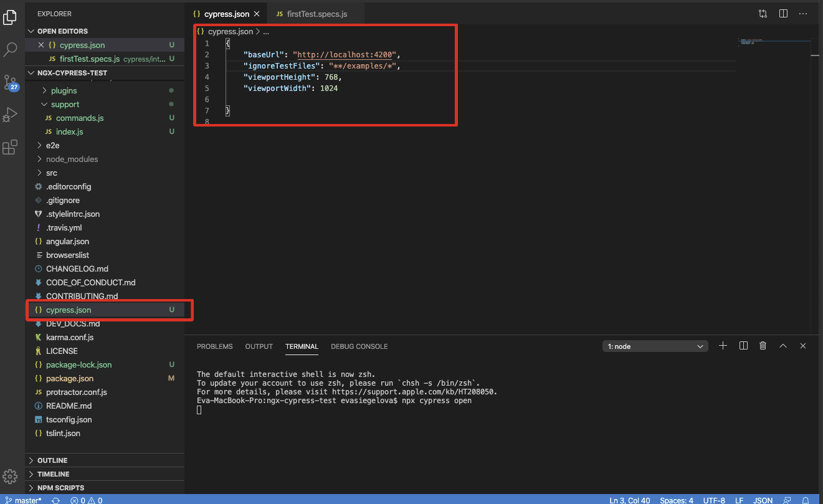Switch to the DEBUG CONSOLE tab
The width and height of the screenshot is (823, 504).
click(x=359, y=346)
